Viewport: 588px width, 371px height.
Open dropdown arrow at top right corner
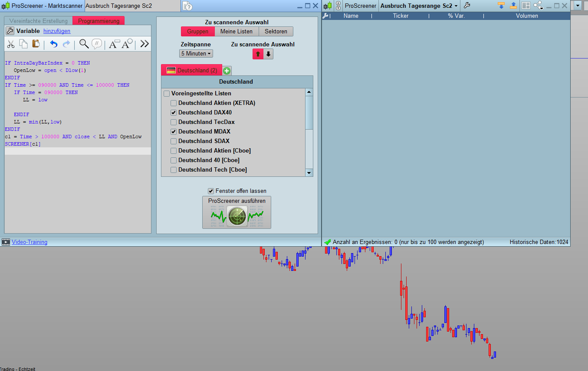(x=578, y=6)
